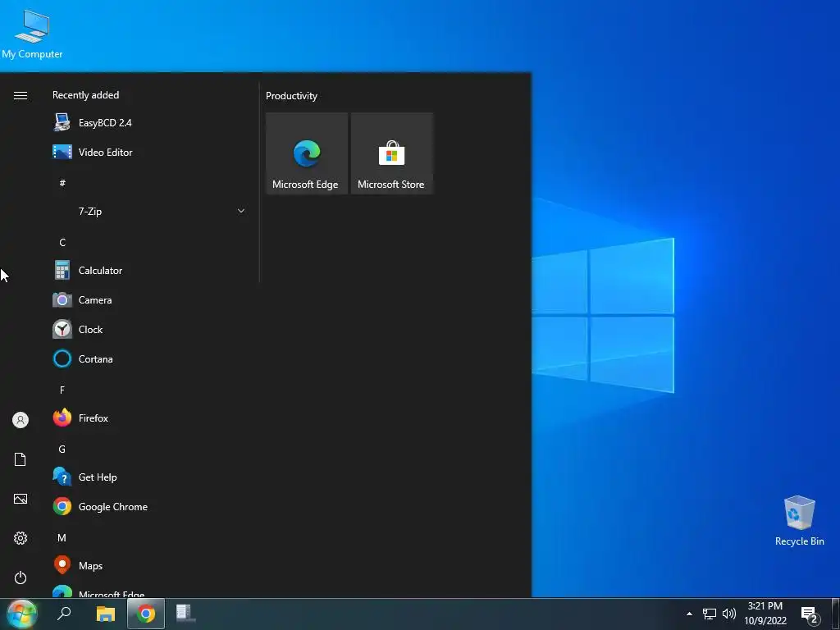
Task: Open the pinned app after Chrome on taskbar
Action: (x=186, y=614)
